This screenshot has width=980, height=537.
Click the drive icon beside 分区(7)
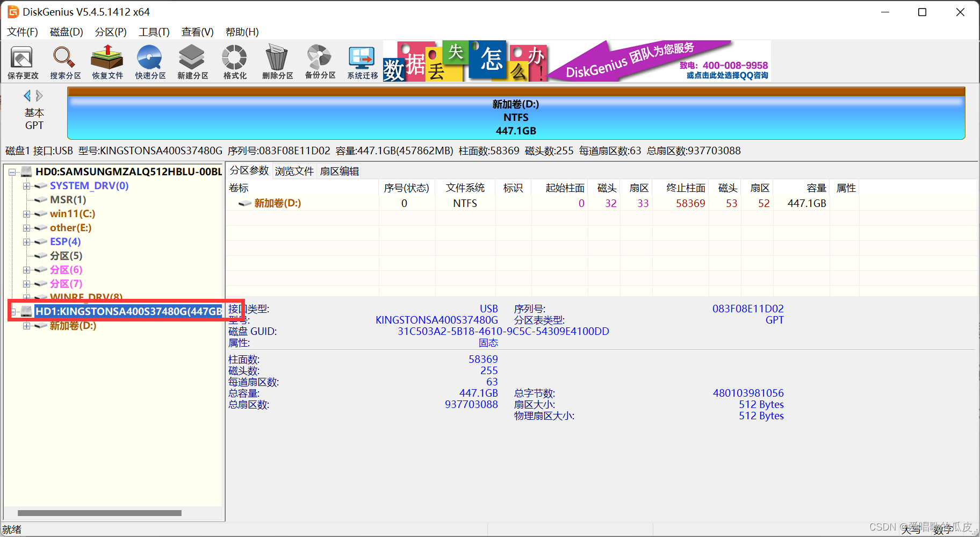[40, 284]
